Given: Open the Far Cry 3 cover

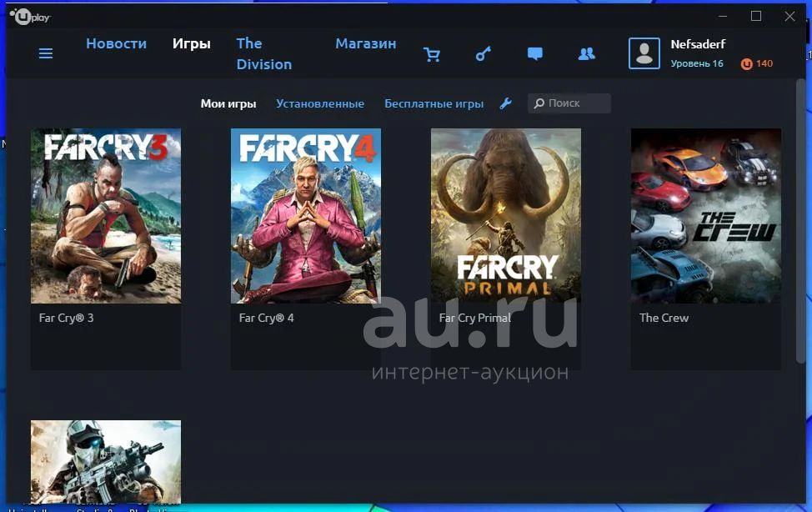Looking at the screenshot, I should coord(106,216).
